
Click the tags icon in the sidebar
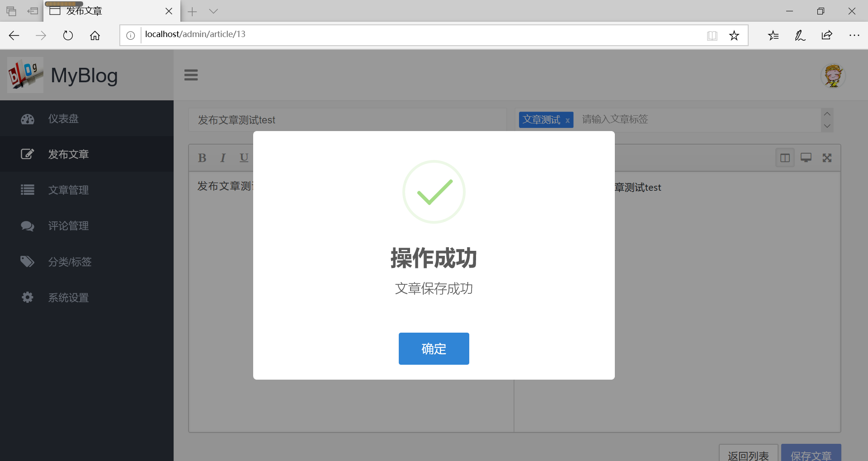point(28,261)
